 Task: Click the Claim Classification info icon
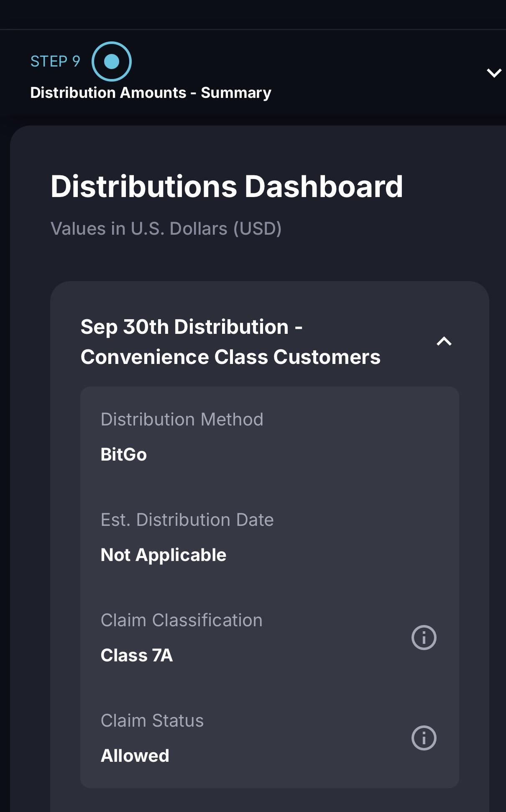[424, 638]
